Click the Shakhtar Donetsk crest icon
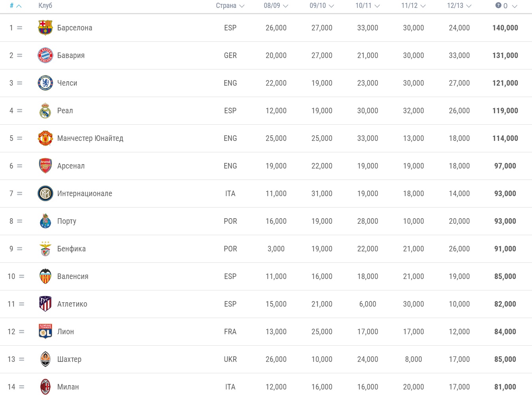Screen dimensions: 532x395 click(45, 359)
